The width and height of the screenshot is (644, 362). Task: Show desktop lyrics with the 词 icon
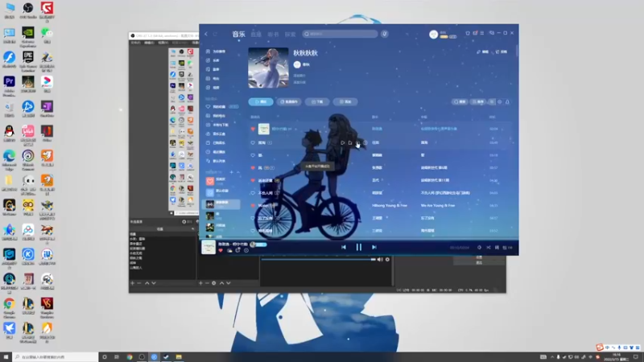pos(497,248)
